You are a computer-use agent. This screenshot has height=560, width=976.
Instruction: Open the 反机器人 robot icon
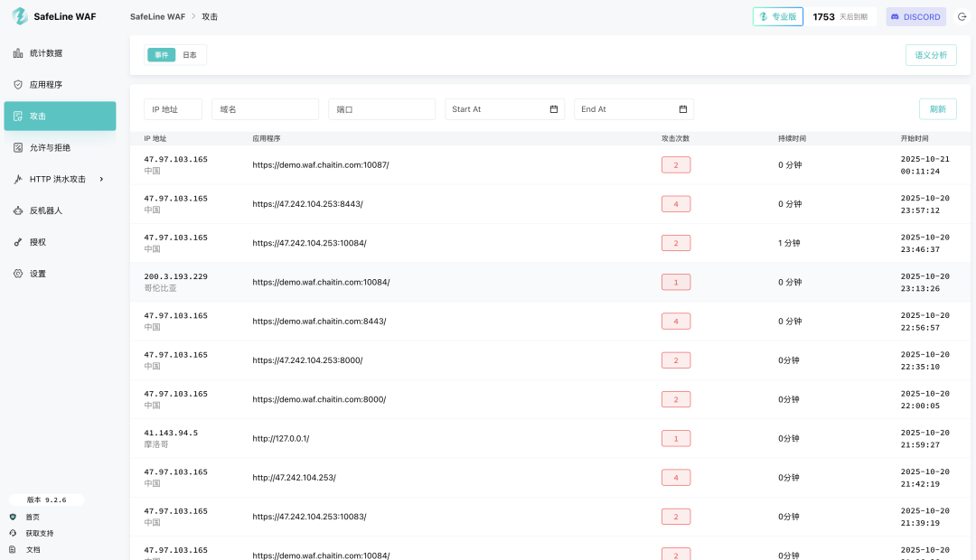point(18,211)
